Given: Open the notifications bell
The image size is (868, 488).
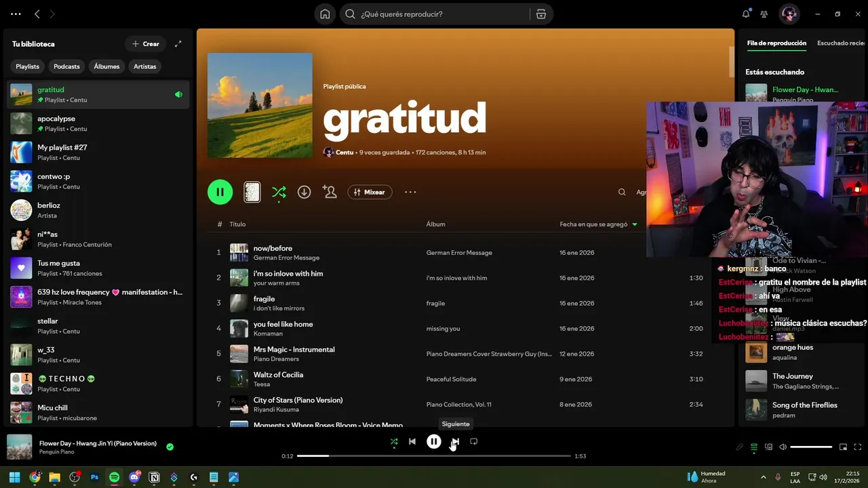Looking at the screenshot, I should [746, 14].
